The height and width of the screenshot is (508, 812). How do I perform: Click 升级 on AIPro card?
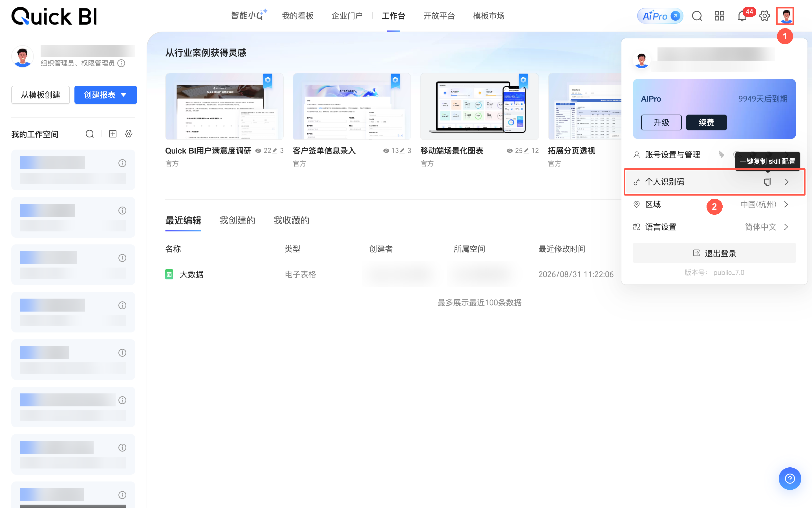point(661,122)
